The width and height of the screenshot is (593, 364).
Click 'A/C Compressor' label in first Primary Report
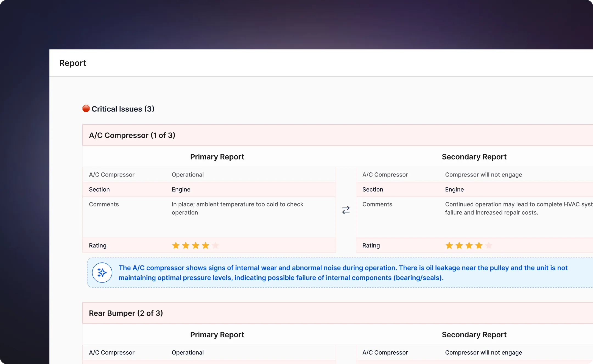pos(112,175)
